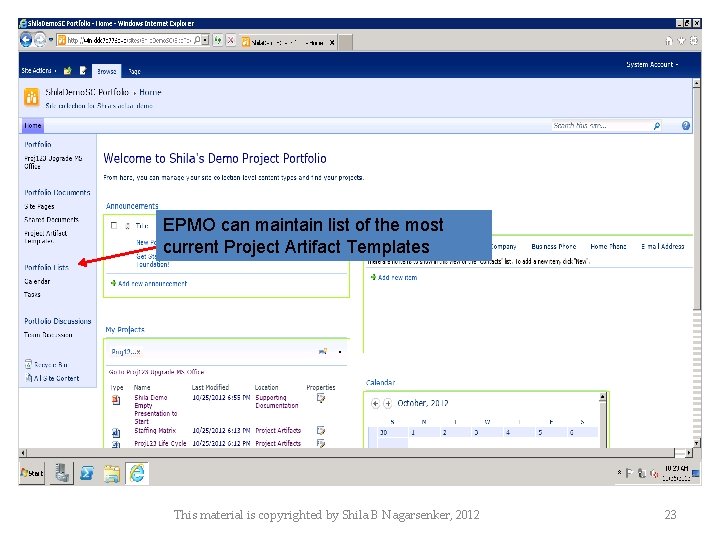Open Proj123 Life Cycle document

coord(160,444)
